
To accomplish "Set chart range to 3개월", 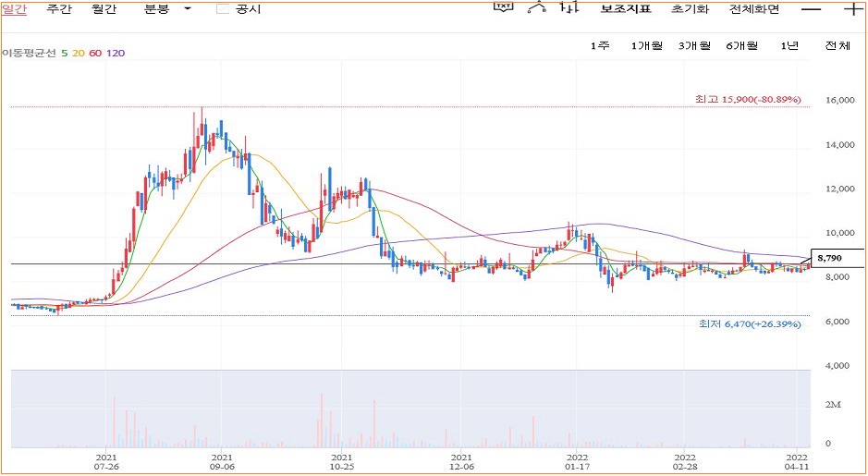I will (693, 46).
